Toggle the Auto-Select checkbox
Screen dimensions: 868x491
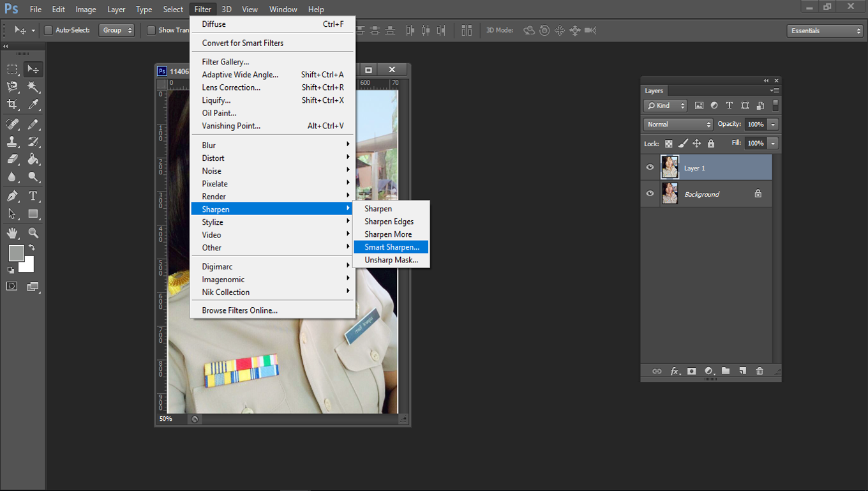click(48, 30)
